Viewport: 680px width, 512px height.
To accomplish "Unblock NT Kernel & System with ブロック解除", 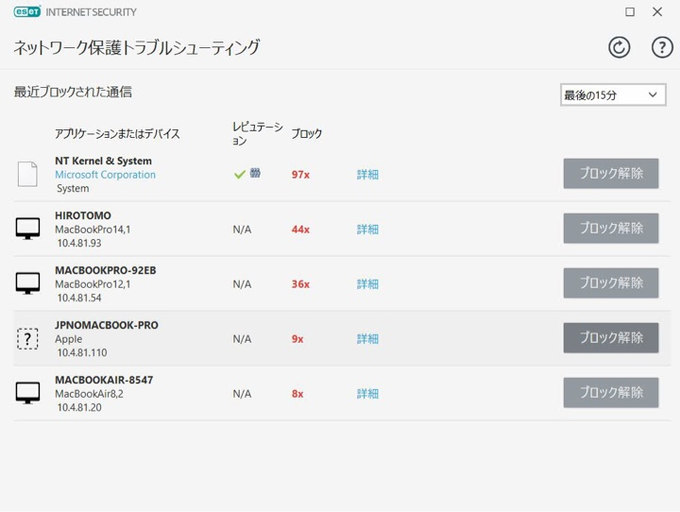I will 611,173.
